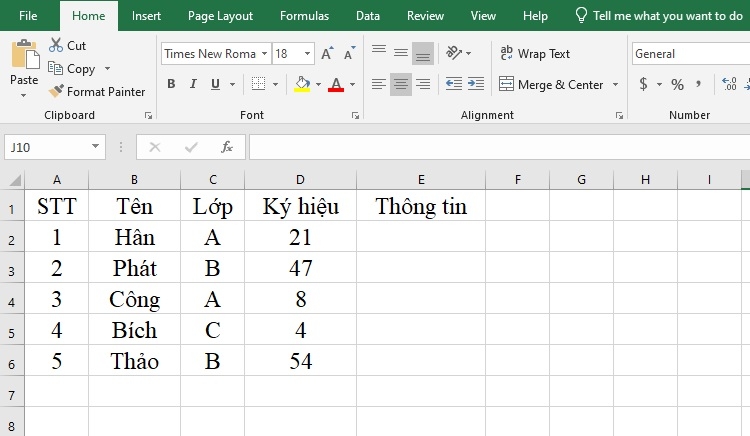This screenshot has height=436, width=750.
Task: Enable Wrap Text
Action: pos(535,53)
